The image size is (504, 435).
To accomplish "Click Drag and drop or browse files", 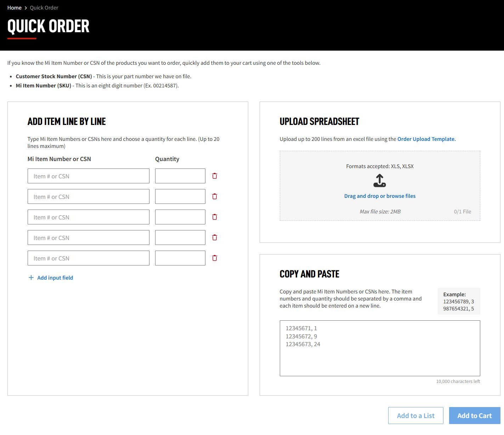I will [379, 196].
